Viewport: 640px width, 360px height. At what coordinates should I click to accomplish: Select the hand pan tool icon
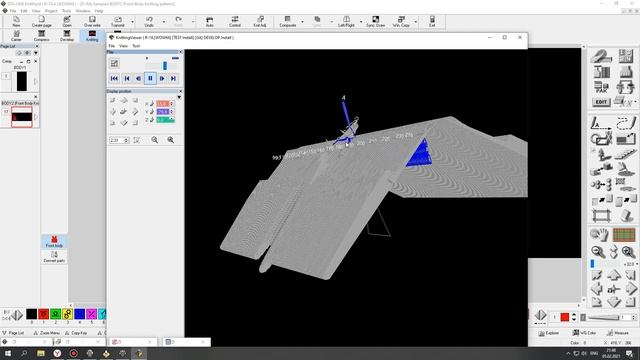599,235
